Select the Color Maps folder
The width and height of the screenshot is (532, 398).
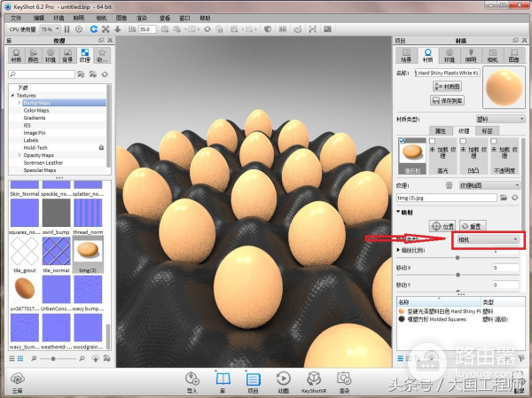point(36,110)
